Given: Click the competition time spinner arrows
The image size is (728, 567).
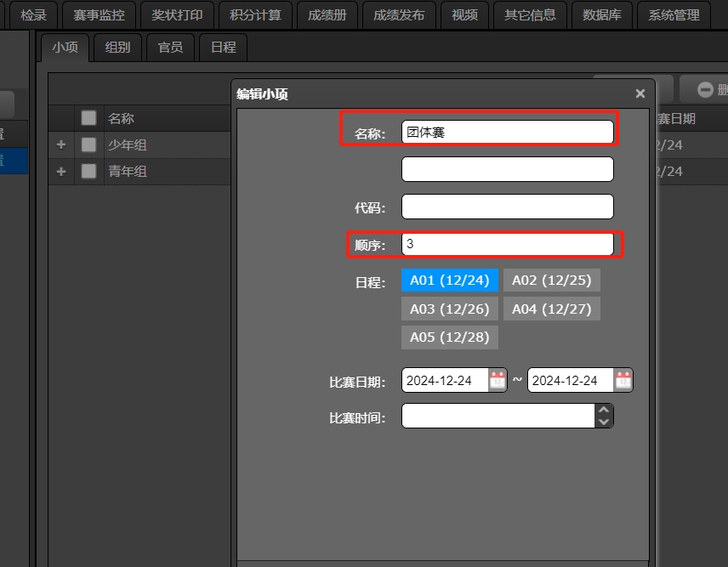Looking at the screenshot, I should [604, 416].
